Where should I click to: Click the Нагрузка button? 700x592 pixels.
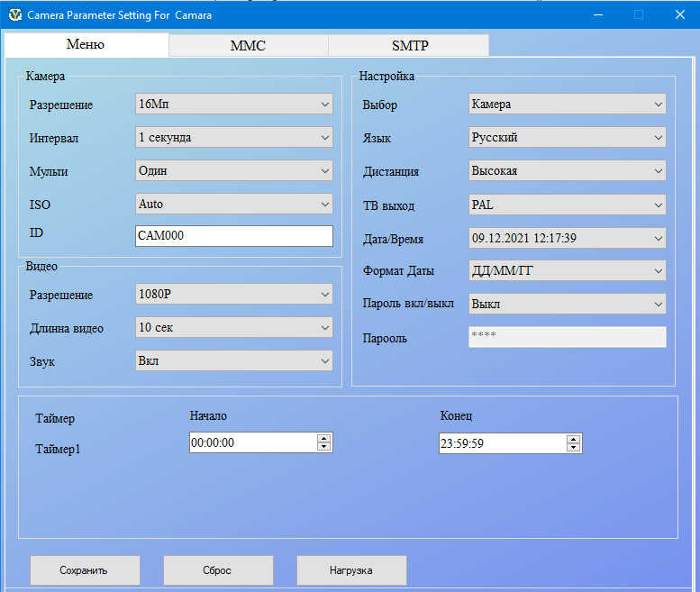click(x=351, y=570)
